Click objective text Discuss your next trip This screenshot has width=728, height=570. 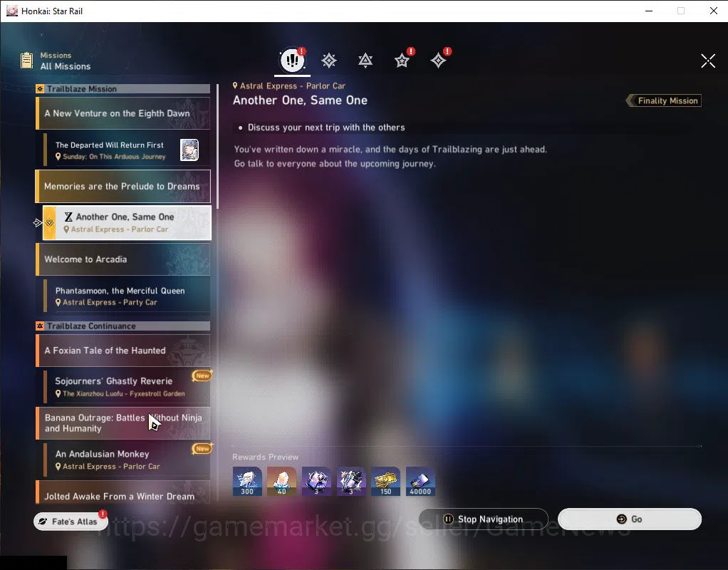coord(326,128)
